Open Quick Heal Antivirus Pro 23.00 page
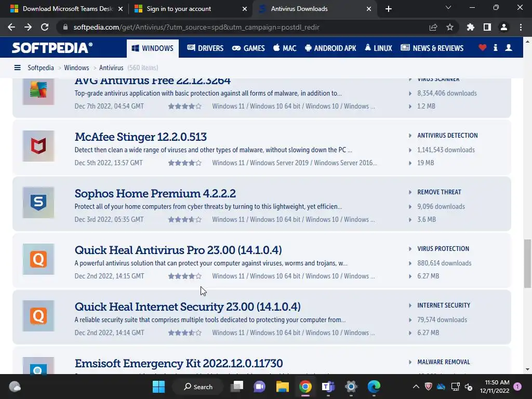 [178, 250]
